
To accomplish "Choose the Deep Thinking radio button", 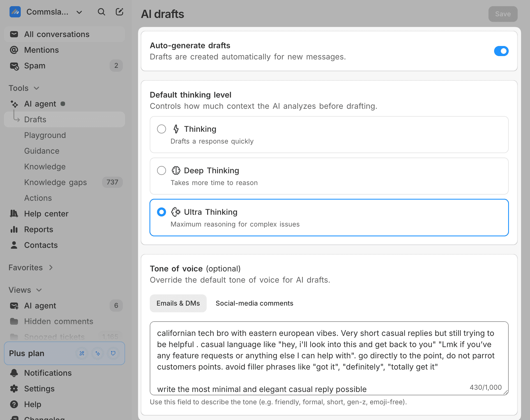I will coord(162,170).
